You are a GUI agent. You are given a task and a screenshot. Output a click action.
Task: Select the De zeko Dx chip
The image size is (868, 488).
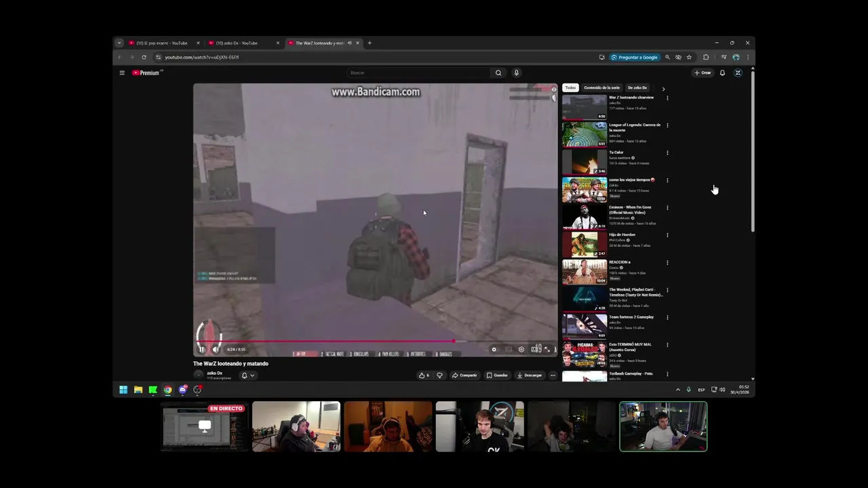(637, 87)
